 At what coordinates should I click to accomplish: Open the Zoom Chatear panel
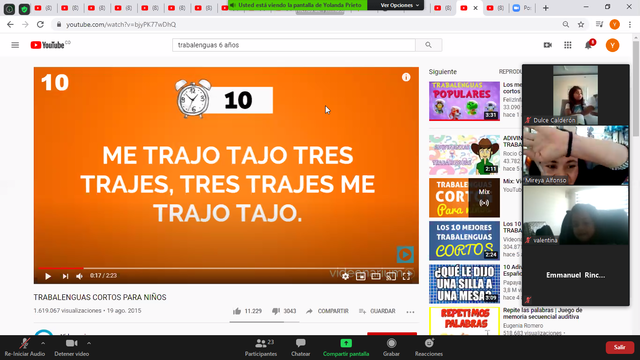point(301,348)
